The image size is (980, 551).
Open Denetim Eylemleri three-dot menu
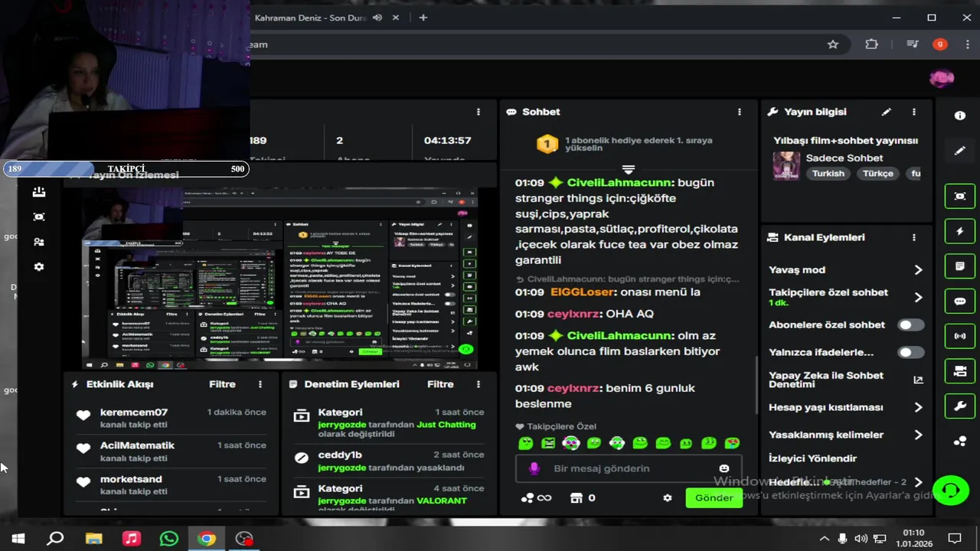(479, 384)
